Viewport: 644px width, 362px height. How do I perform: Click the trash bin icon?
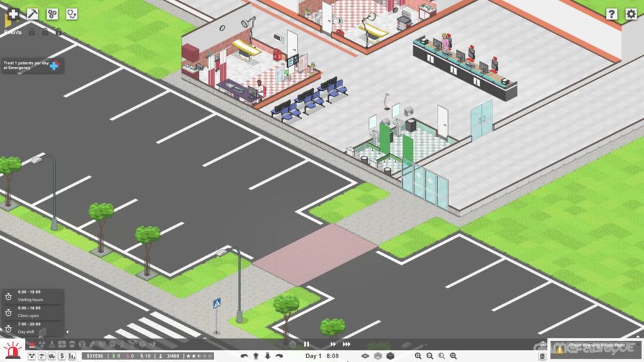pos(542,356)
